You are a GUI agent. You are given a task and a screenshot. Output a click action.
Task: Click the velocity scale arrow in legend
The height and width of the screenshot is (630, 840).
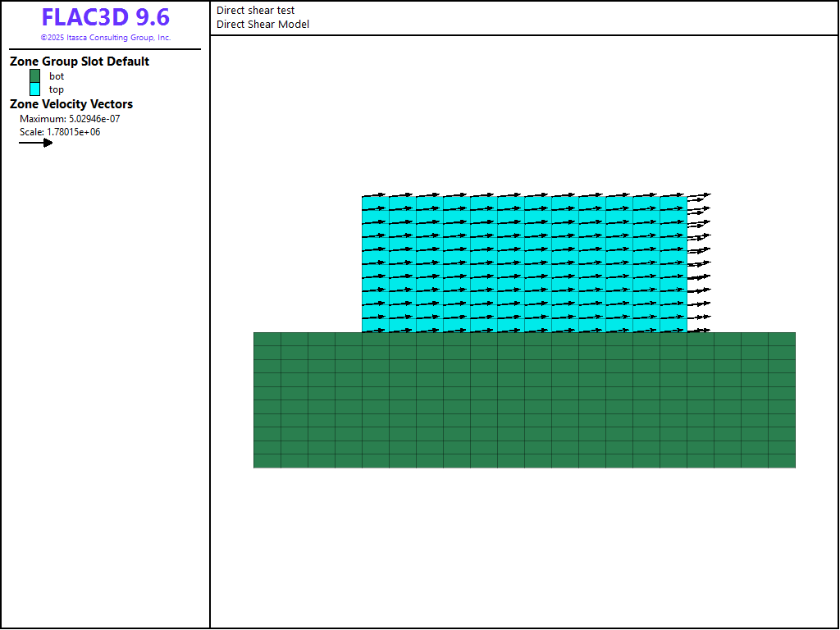tap(36, 143)
